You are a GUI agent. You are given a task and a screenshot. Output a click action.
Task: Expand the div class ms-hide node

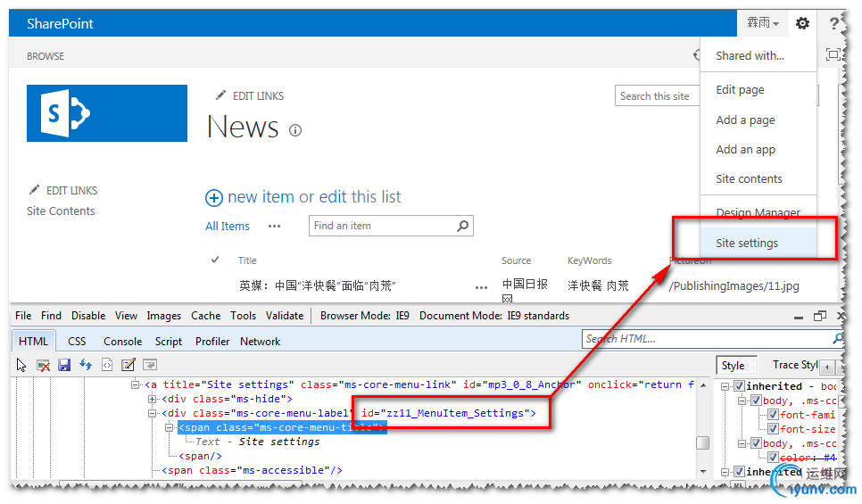pos(152,399)
